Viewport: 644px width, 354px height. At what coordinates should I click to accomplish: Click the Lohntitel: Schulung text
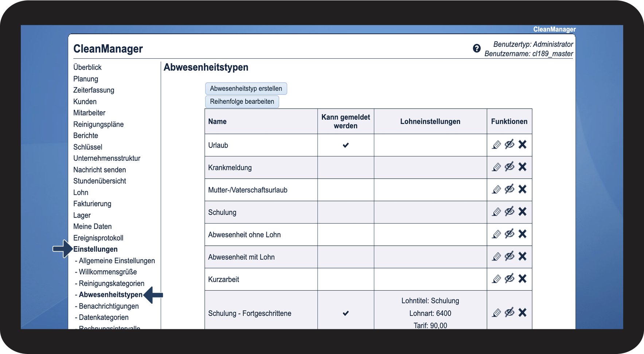tap(430, 301)
